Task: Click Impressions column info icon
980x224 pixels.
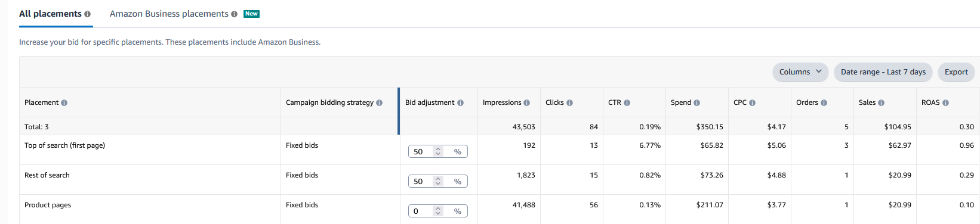Action: pyautogui.click(x=527, y=103)
